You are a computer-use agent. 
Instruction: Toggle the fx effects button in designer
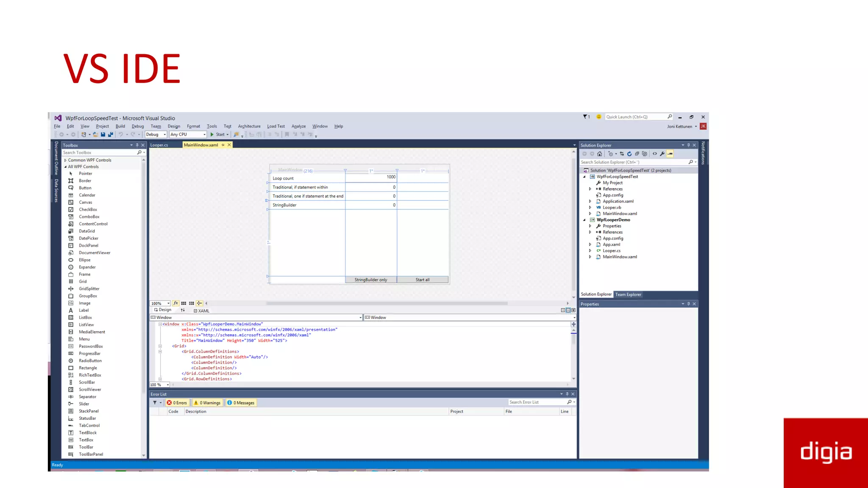pyautogui.click(x=176, y=303)
